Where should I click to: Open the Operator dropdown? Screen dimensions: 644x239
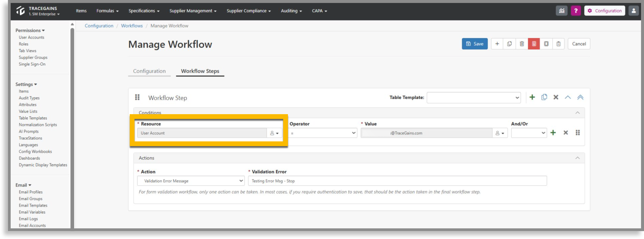(x=323, y=133)
